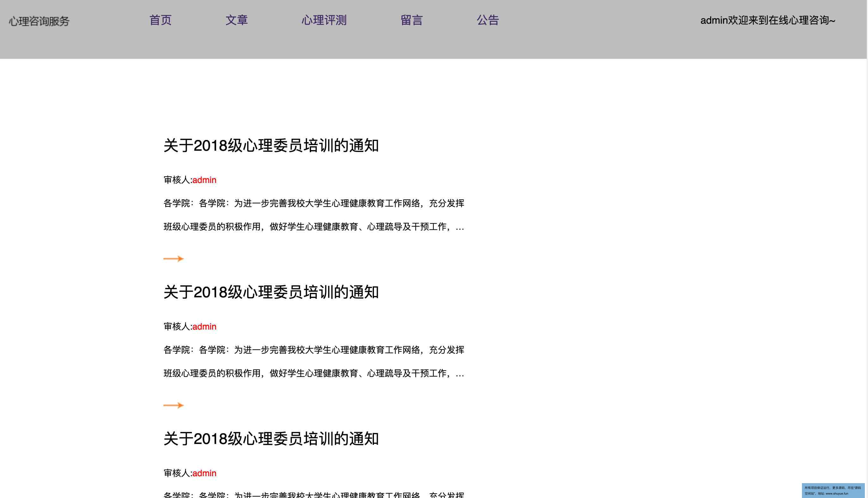The width and height of the screenshot is (868, 498).
Task: Click the red admin reviewer in the third notice
Action: [x=204, y=473]
